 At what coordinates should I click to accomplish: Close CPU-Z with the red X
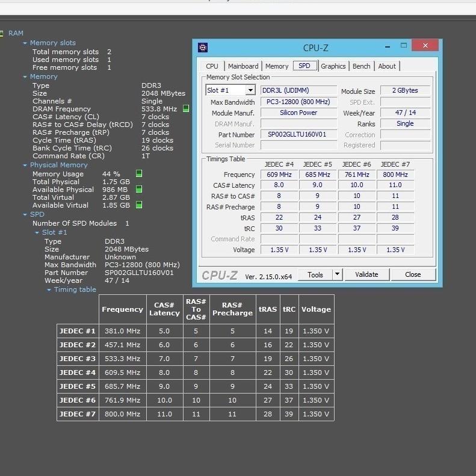coord(425,45)
